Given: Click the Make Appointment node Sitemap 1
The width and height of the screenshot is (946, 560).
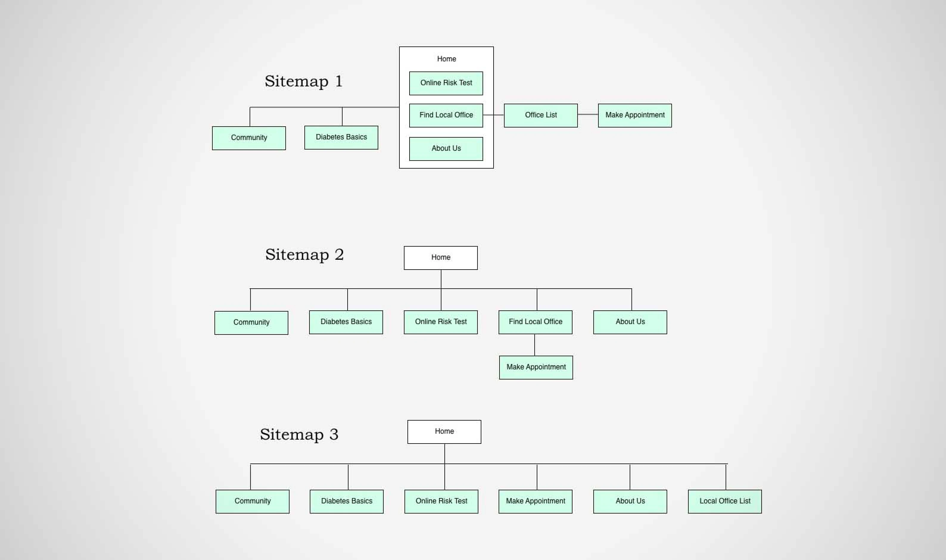Looking at the screenshot, I should click(635, 115).
